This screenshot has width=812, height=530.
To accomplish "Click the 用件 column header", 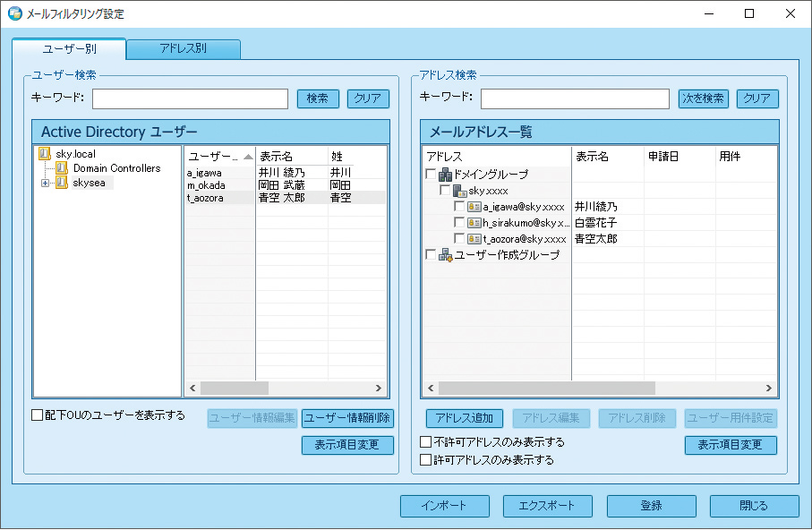I will tap(746, 157).
